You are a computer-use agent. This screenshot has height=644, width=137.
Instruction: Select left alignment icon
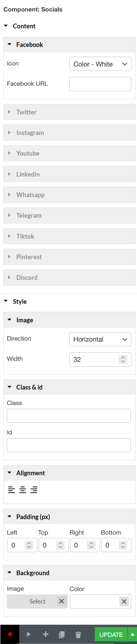tap(12, 490)
